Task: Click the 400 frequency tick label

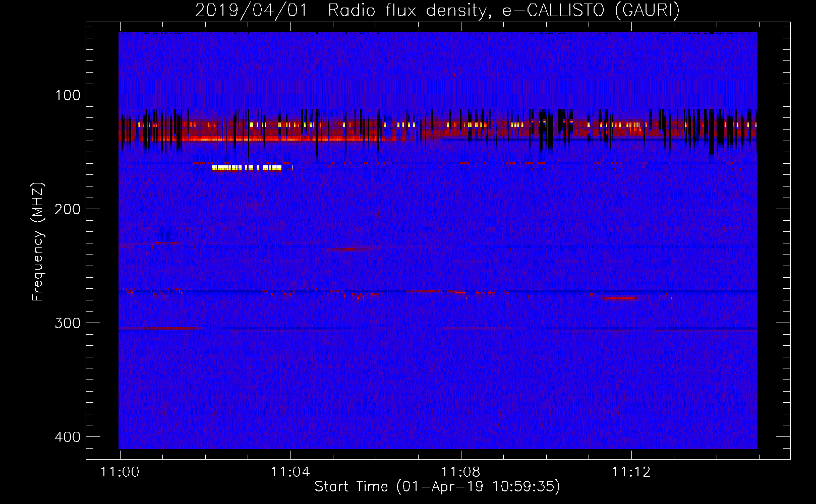Action: click(68, 437)
